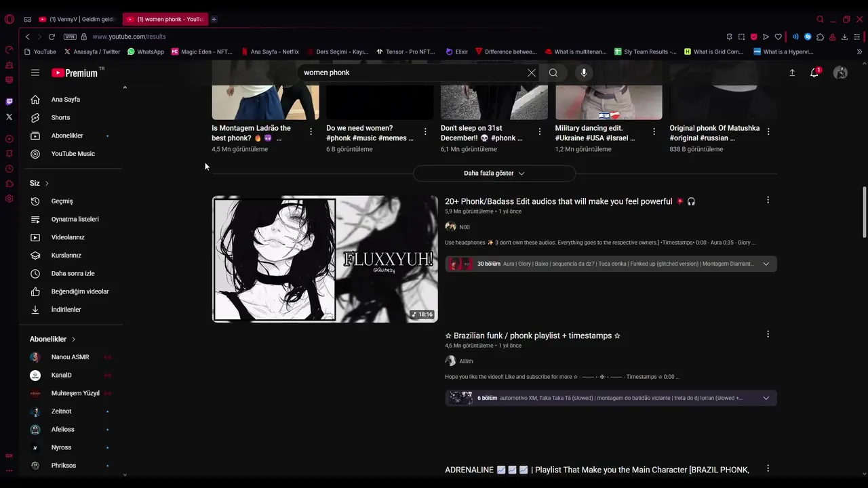Open the tab search magnifier in title bar
868x488 pixels.
tap(820, 19)
